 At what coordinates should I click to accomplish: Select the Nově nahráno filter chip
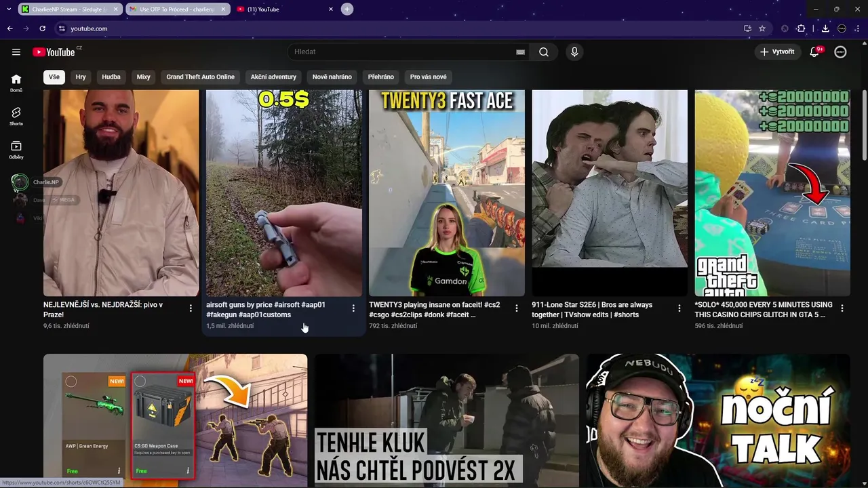click(x=332, y=77)
